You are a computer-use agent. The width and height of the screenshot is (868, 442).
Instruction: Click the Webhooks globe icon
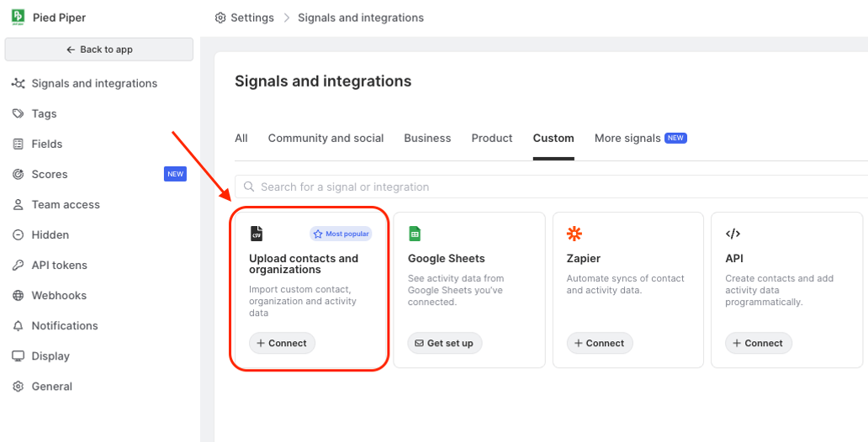[19, 296]
